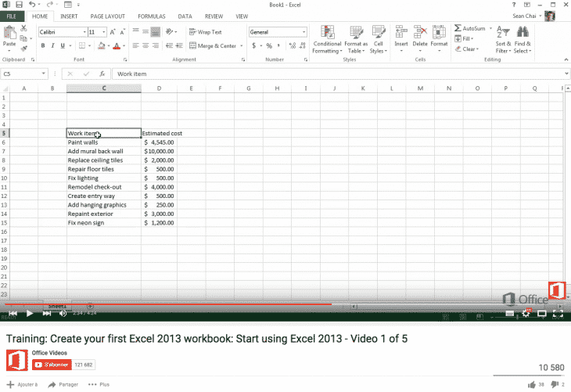The image size is (571, 392).
Task: Click the Office Videos channel name
Action: click(48, 353)
